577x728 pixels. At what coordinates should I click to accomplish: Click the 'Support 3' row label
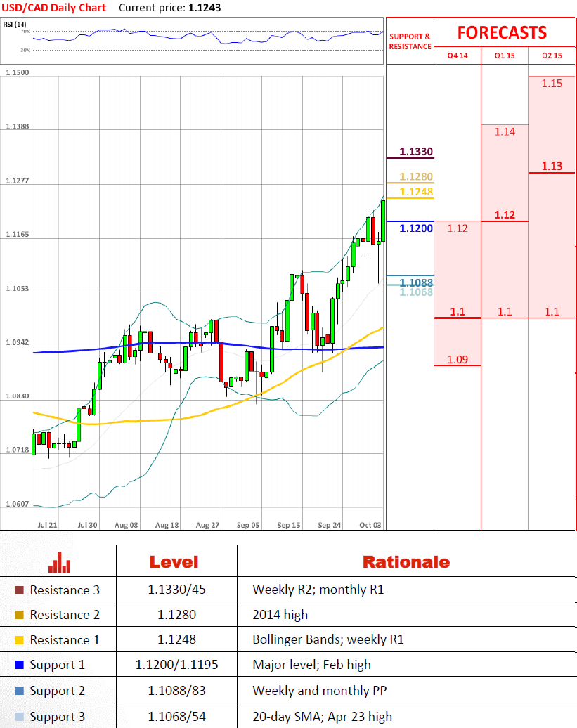coord(57,717)
